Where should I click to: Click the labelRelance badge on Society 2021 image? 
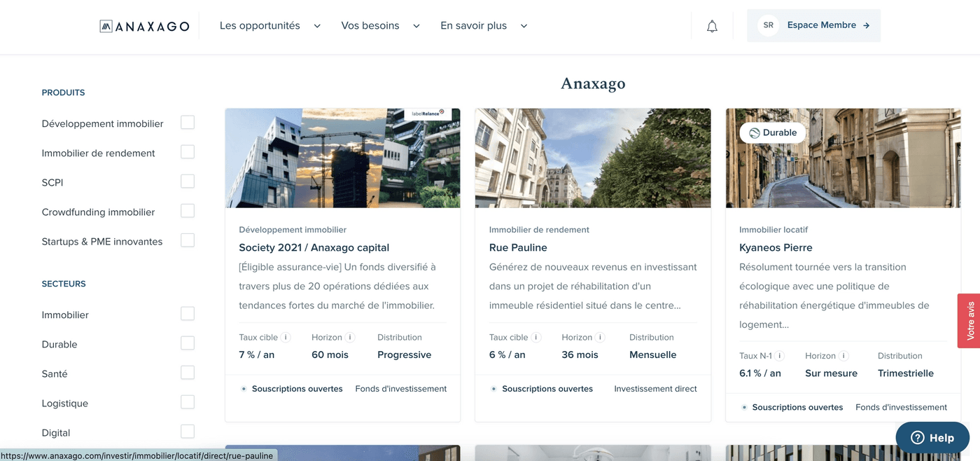[x=428, y=113]
